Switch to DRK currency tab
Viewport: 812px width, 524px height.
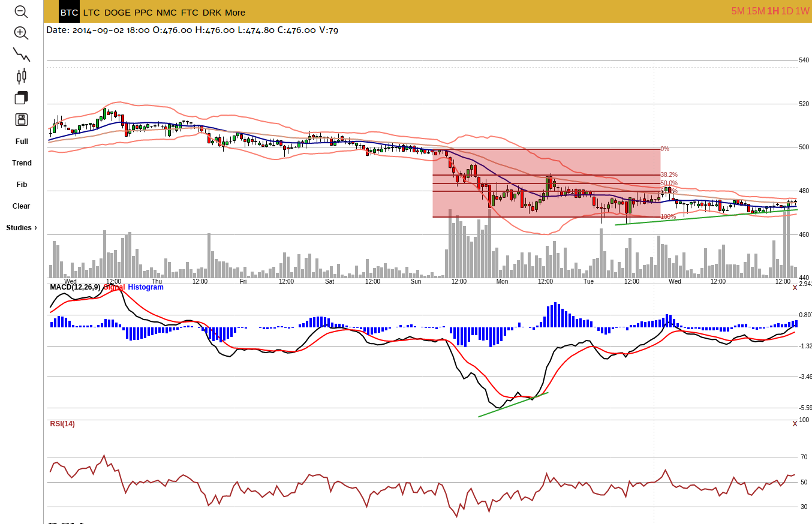click(x=212, y=12)
